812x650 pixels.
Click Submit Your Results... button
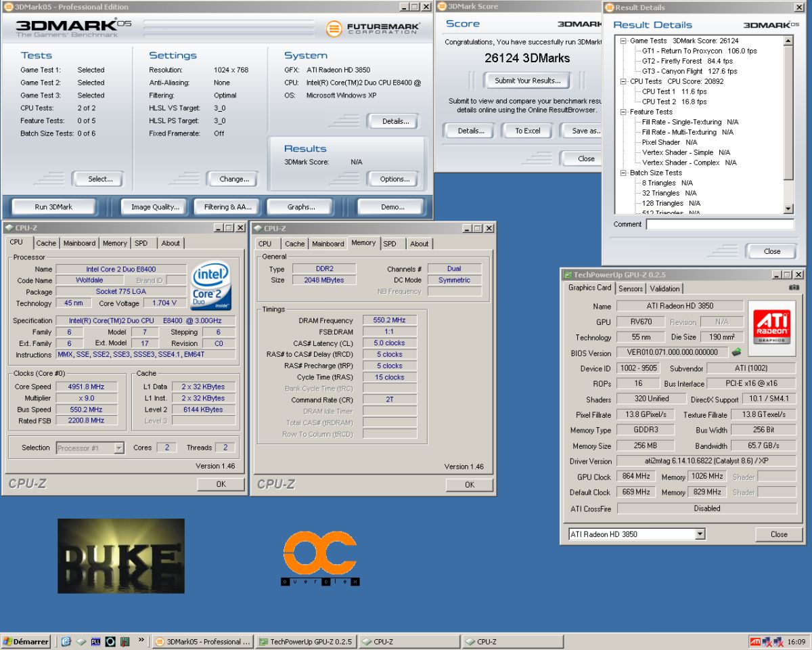pos(527,81)
